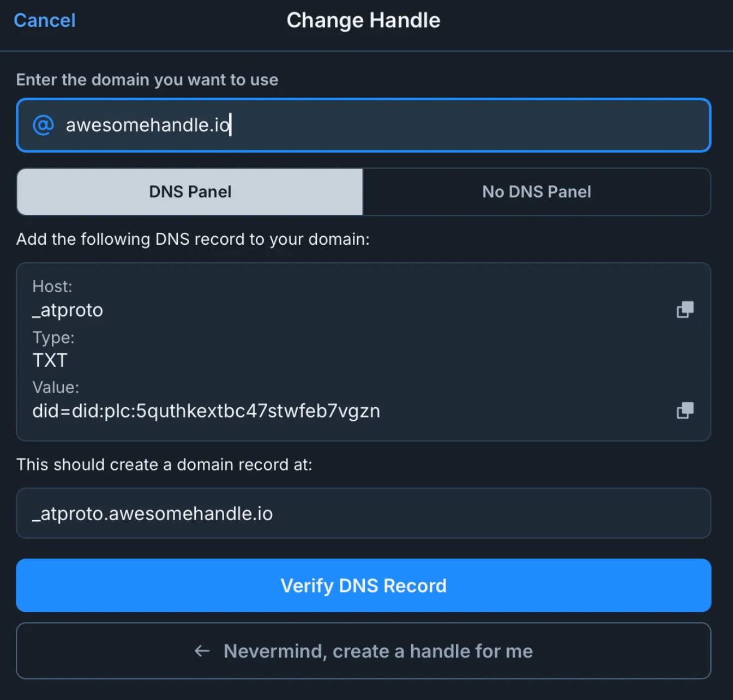Toggle back to DNS Panel mode
This screenshot has width=733, height=700.
click(189, 192)
